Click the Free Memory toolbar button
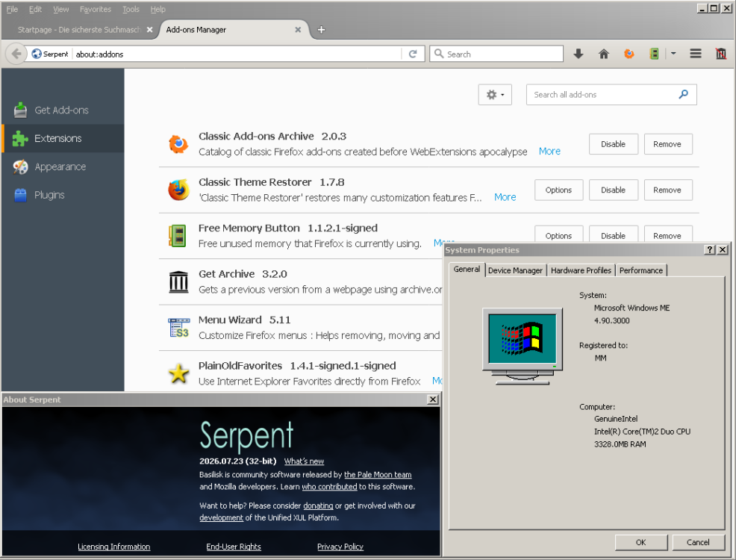Screen dimensions: 736x560 (654, 54)
